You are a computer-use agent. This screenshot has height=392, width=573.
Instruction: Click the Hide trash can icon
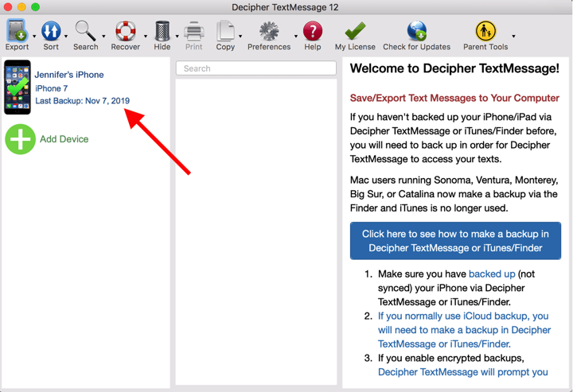point(162,32)
